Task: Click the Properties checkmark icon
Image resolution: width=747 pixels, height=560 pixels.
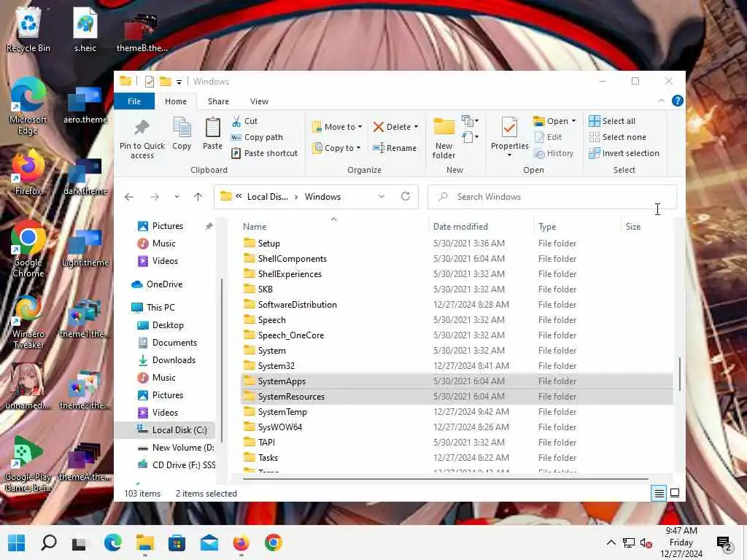Action: click(x=509, y=128)
